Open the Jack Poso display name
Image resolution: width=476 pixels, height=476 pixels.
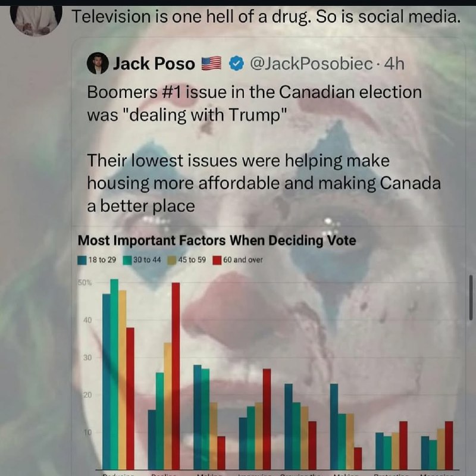tap(154, 64)
